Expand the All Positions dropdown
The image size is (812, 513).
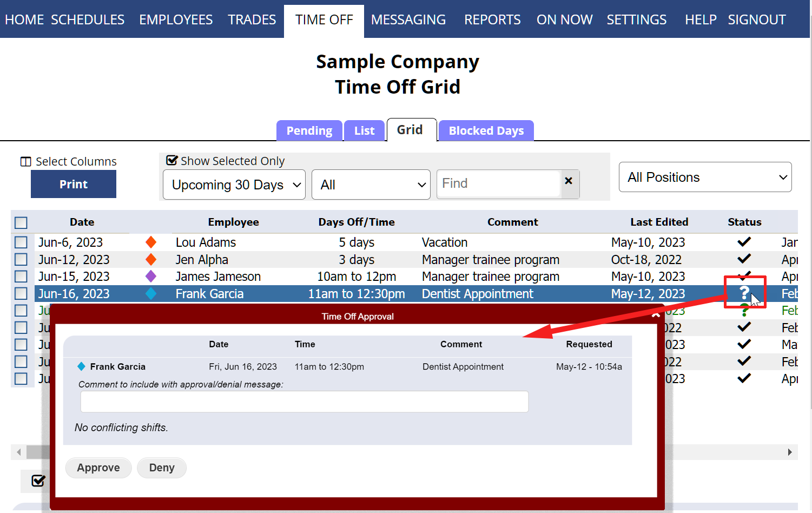point(705,177)
